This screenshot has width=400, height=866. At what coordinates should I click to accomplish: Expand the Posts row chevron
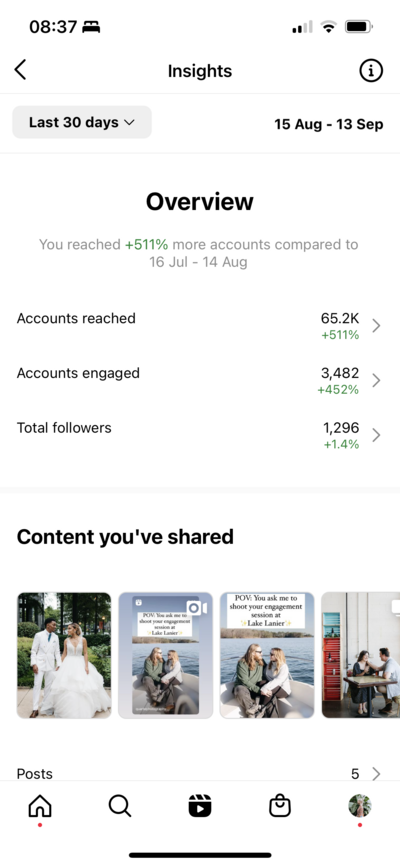click(376, 774)
